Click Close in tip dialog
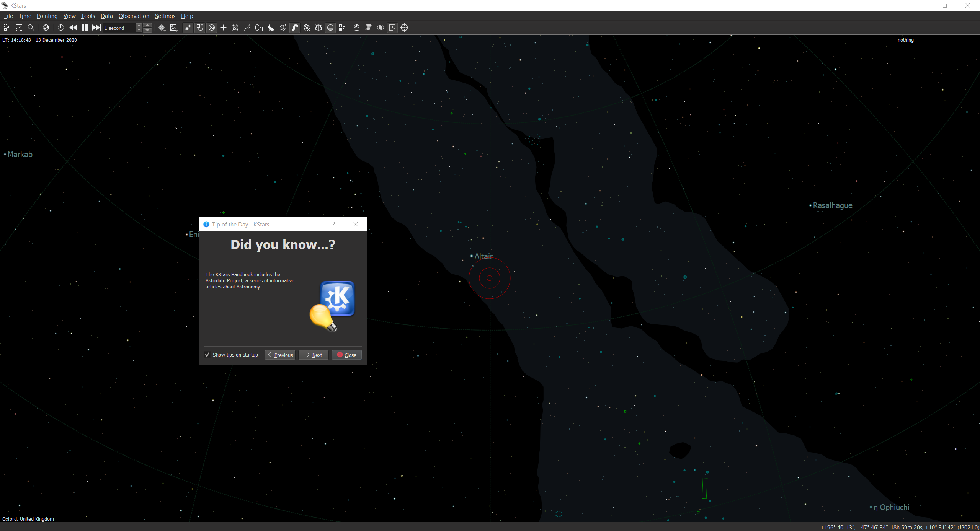The width and height of the screenshot is (980, 531). pyautogui.click(x=346, y=355)
